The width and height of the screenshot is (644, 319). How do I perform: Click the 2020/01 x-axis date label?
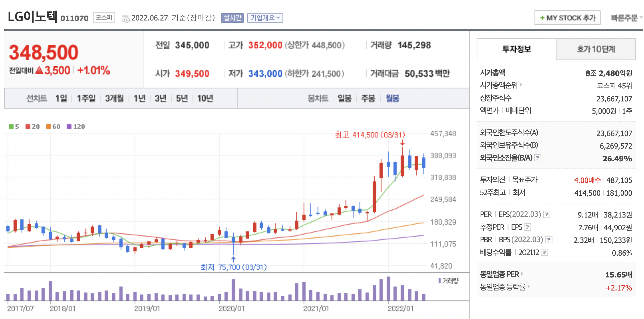232,308
